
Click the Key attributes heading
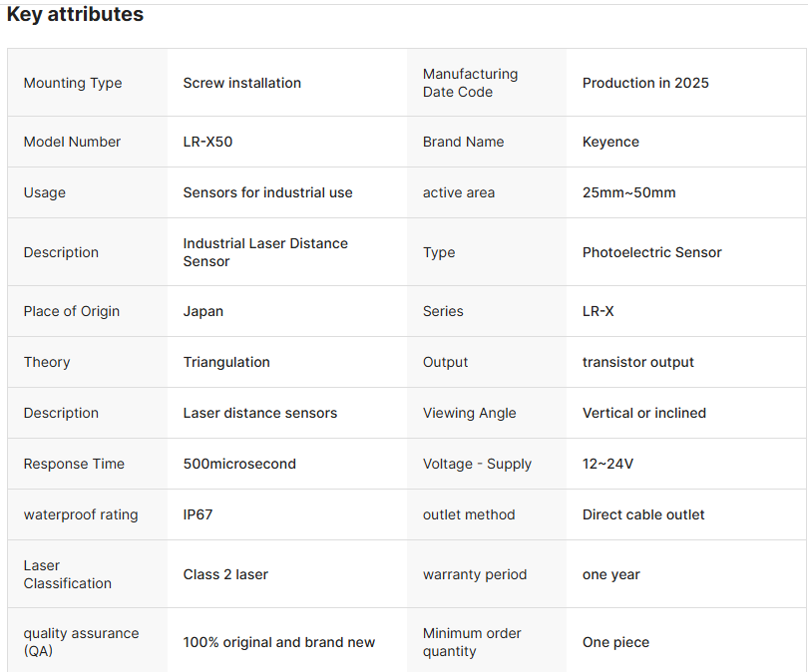[75, 15]
